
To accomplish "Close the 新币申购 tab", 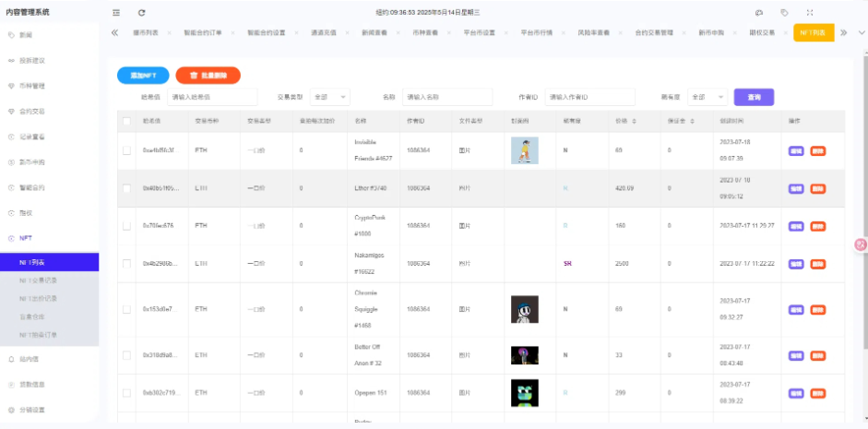I will [x=734, y=32].
